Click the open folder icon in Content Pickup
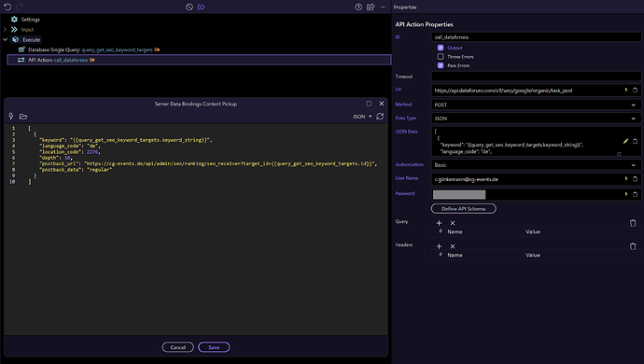The width and height of the screenshot is (644, 364). (x=23, y=117)
